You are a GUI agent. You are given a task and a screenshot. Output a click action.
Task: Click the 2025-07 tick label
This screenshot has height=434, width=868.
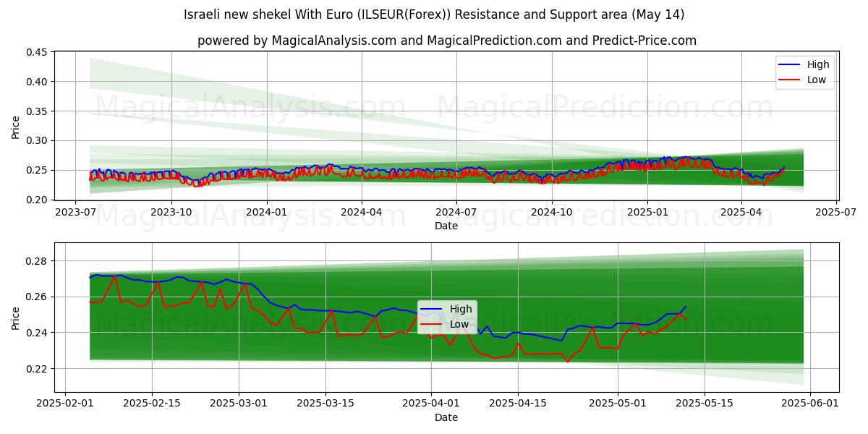[x=836, y=211]
